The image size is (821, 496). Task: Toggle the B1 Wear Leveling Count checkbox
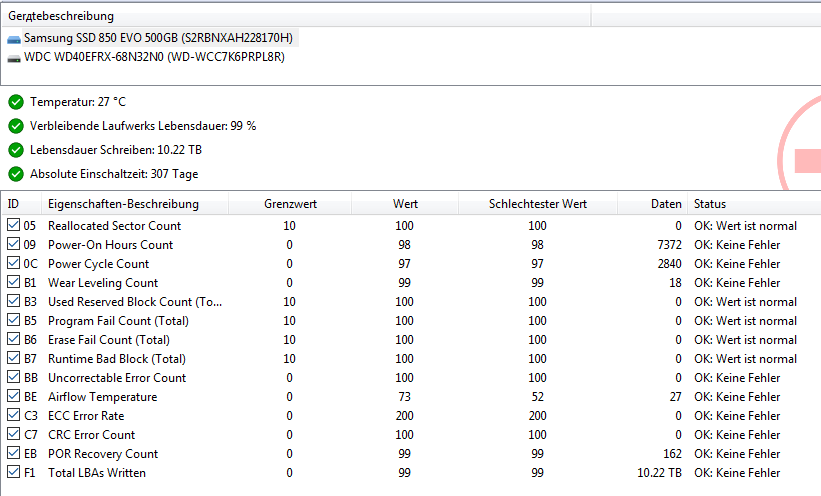point(14,282)
